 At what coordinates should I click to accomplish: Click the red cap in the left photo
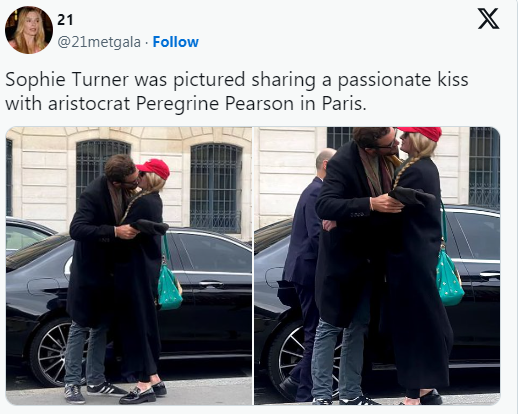(154, 168)
